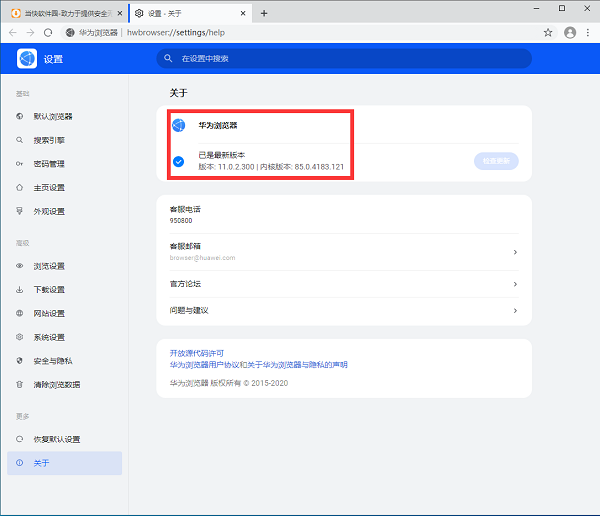This screenshot has width=600, height=516.
Task: Click the trash icon next to 清除浏览数据
Action: 20,384
